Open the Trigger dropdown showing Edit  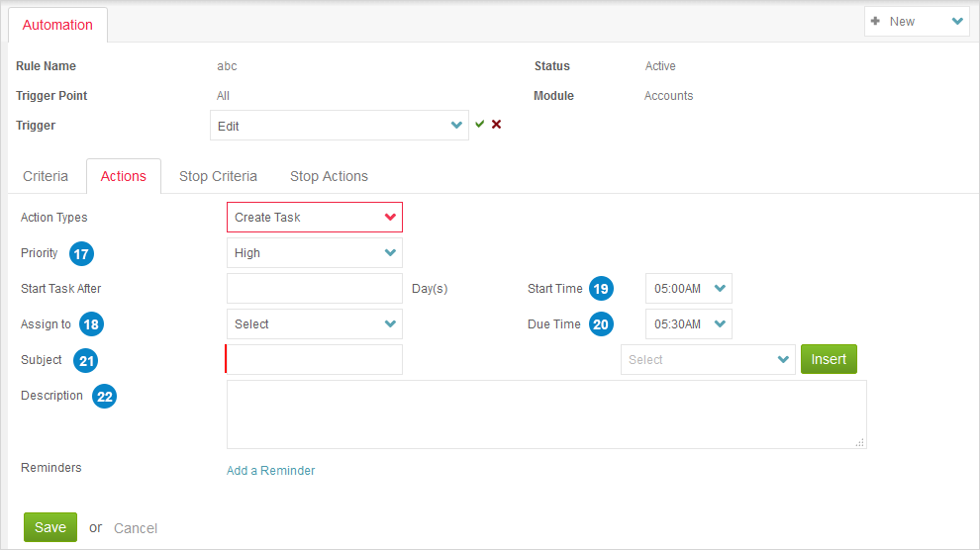(x=340, y=126)
